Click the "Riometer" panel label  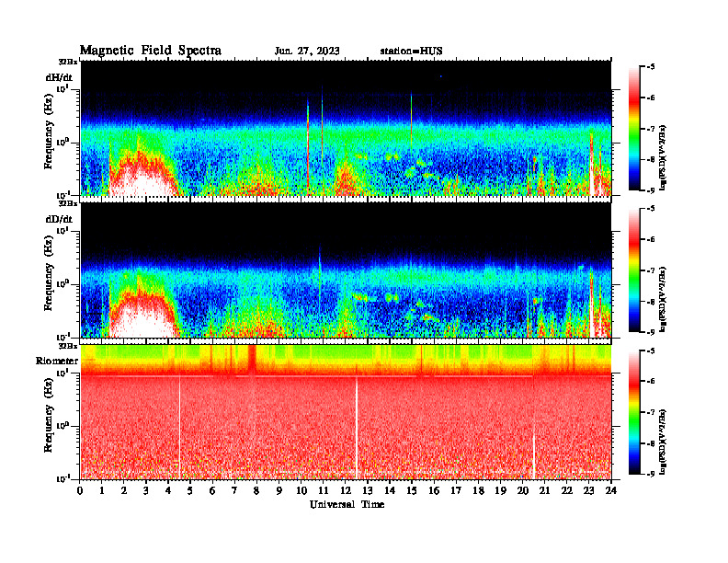click(x=57, y=361)
